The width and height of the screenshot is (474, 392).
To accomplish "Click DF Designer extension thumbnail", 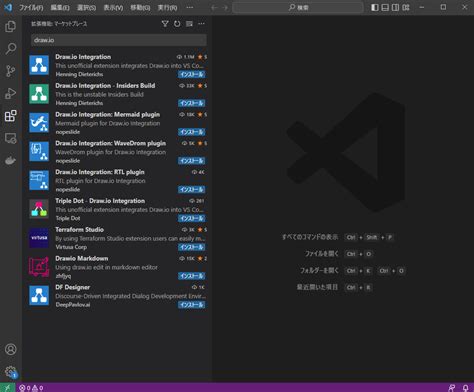I will pyautogui.click(x=39, y=295).
